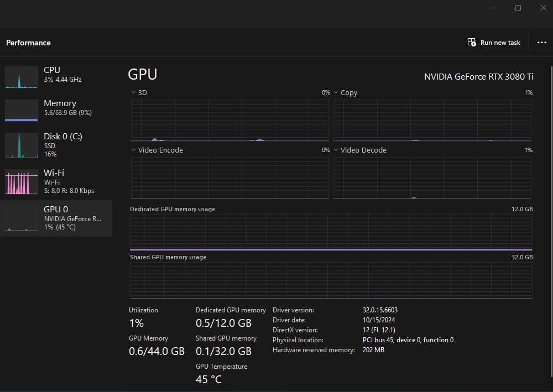Open the 3D engine dropdown chevron
Viewport: 553px width, 392px height.
(133, 92)
